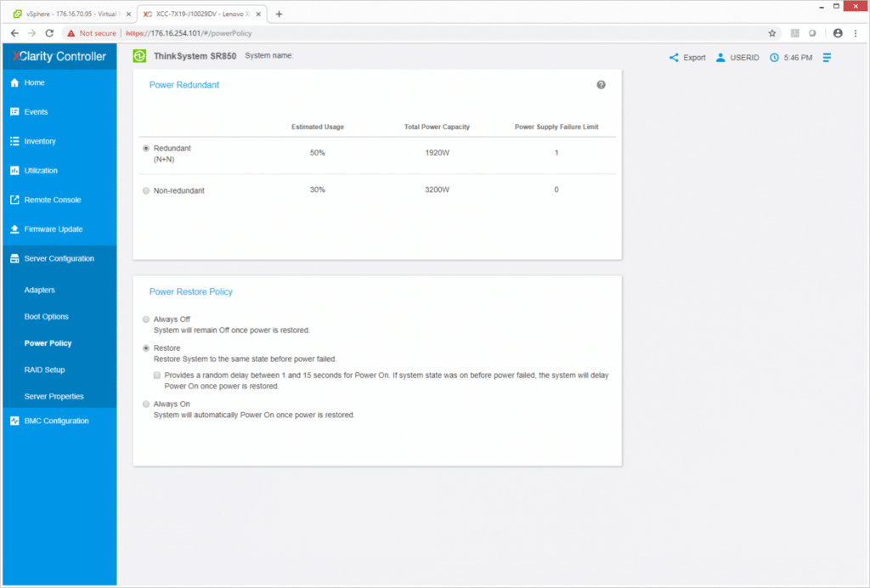Click the browser forward arrow

[31, 33]
